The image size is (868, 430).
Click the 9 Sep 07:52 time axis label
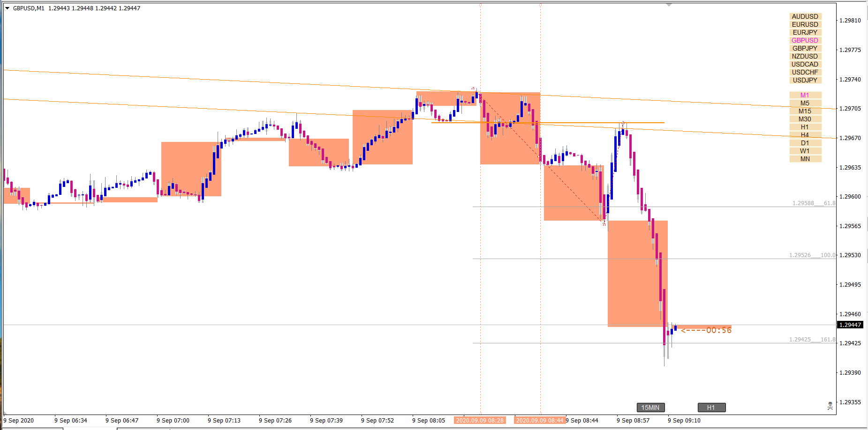pos(377,421)
